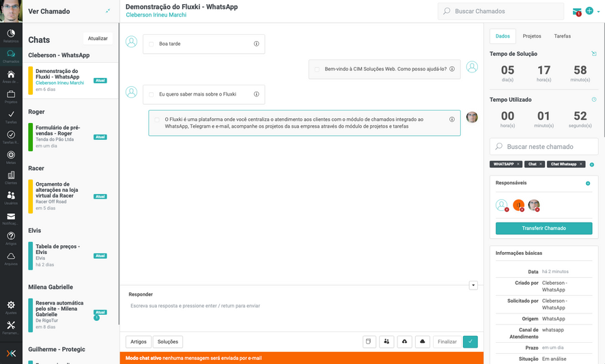Click the green plus add button in header
Image resolution: width=605 pixels, height=364 pixels.
589,11
